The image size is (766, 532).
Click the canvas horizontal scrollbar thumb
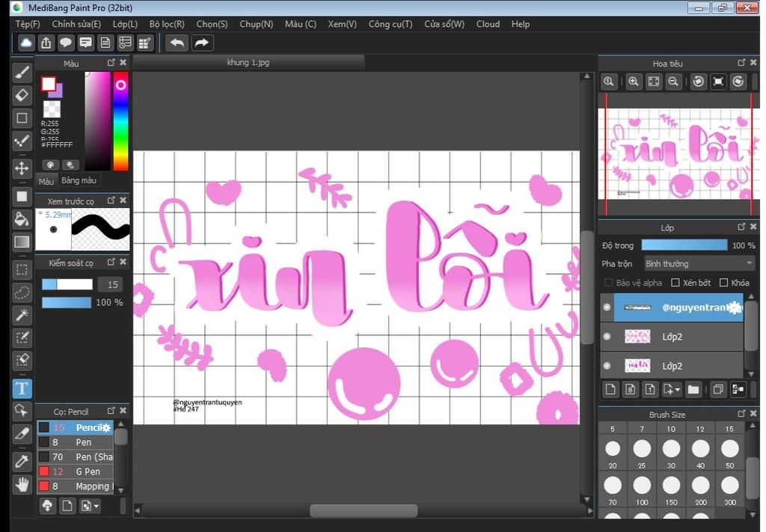(364, 510)
